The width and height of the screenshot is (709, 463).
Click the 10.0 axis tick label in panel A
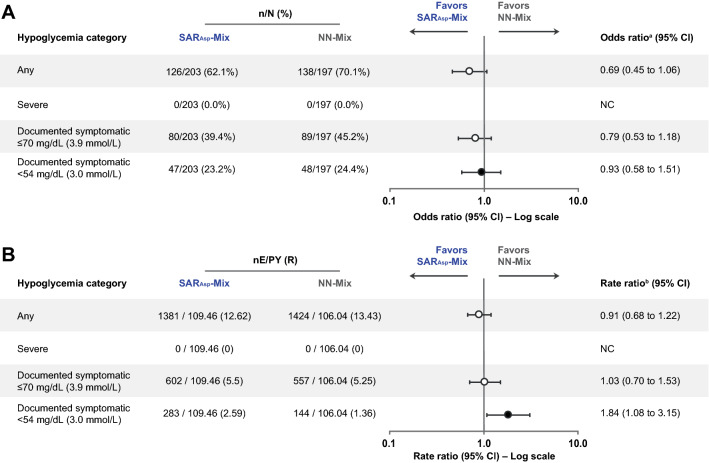point(577,200)
